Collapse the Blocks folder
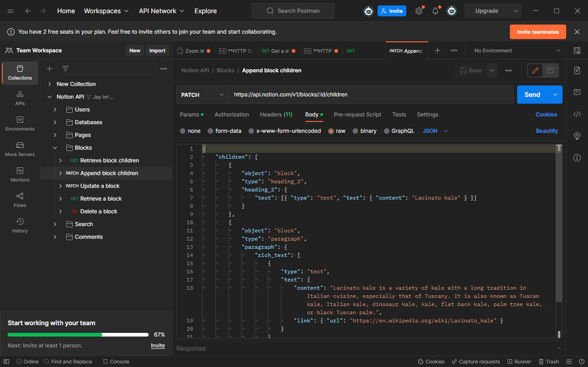Image resolution: width=588 pixels, height=367 pixels. click(x=55, y=148)
